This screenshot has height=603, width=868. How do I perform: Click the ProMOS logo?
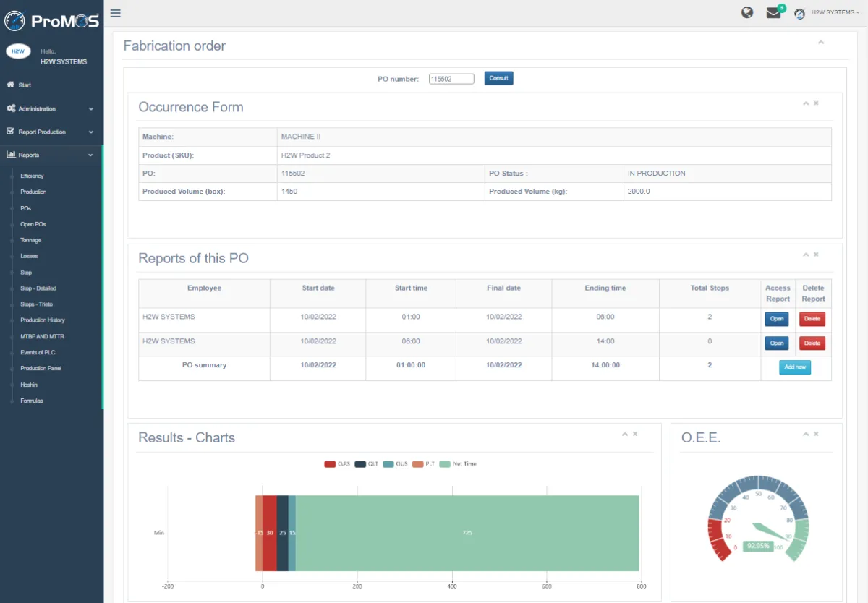tap(51, 20)
